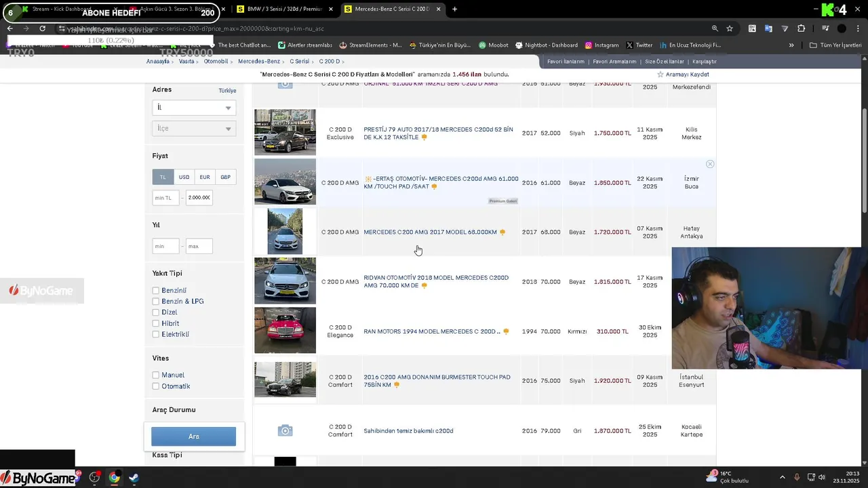Tick the Dizel fuel checkbox
This screenshot has height=488, width=868.
tap(156, 312)
